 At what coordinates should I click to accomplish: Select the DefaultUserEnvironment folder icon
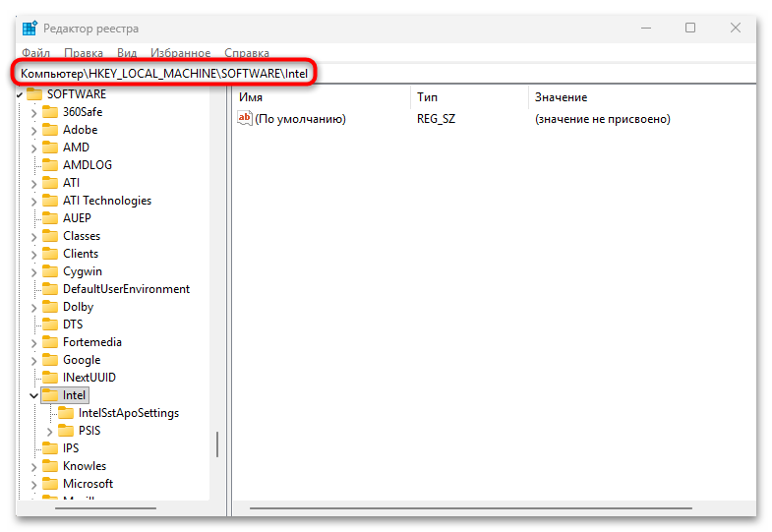50,289
